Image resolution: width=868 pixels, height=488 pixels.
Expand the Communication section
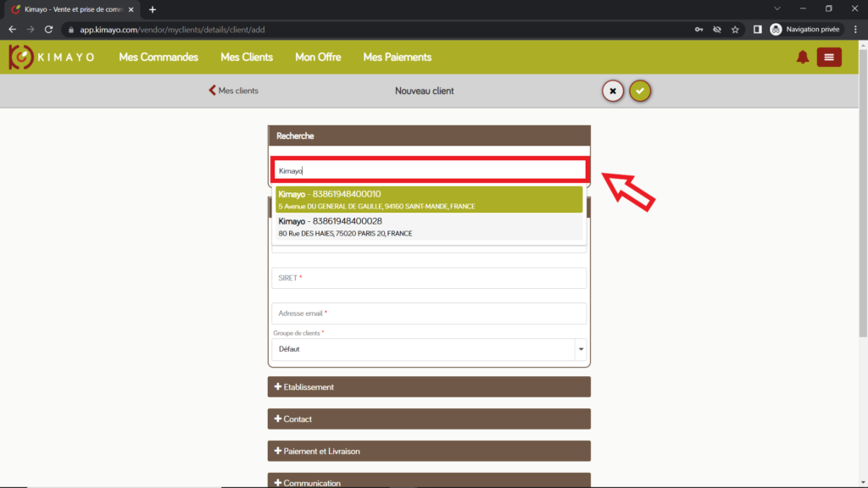point(429,481)
